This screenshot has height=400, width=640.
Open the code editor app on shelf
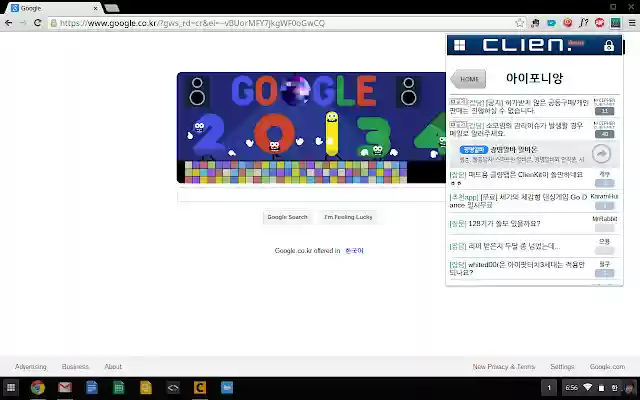pyautogui.click(x=173, y=387)
